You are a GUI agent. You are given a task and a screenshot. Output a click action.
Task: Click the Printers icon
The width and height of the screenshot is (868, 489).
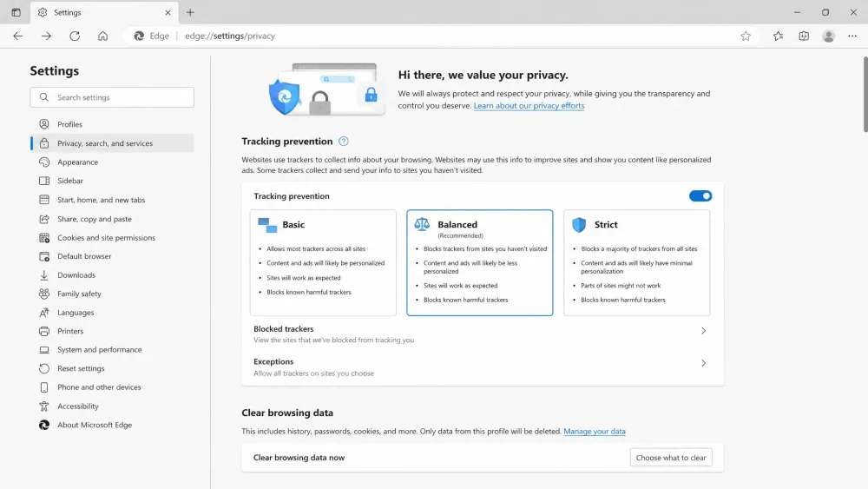point(44,331)
